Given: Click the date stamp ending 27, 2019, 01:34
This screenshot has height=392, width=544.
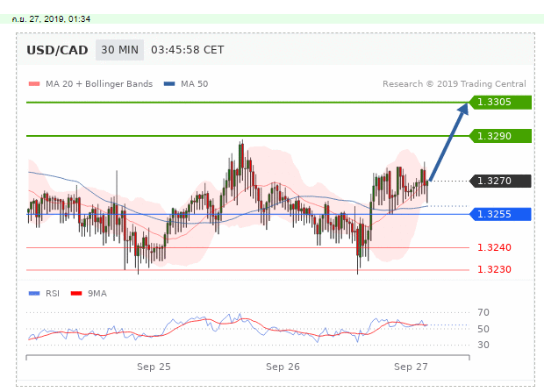Looking at the screenshot, I should [x=51, y=19].
